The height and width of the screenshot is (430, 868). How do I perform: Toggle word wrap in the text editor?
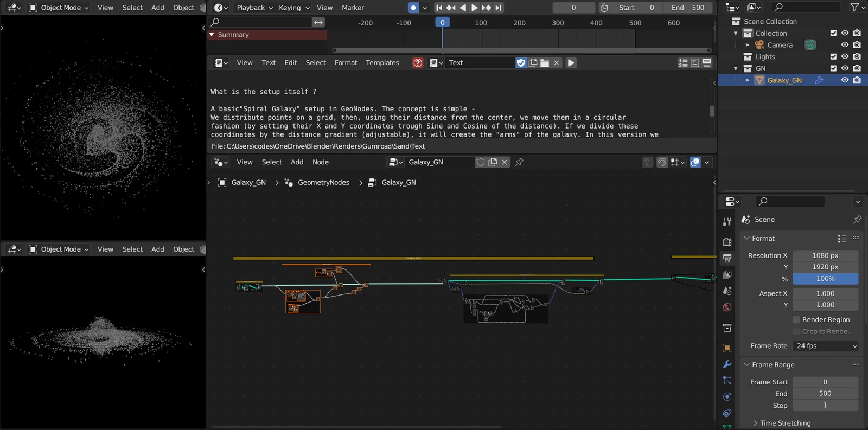coord(695,63)
